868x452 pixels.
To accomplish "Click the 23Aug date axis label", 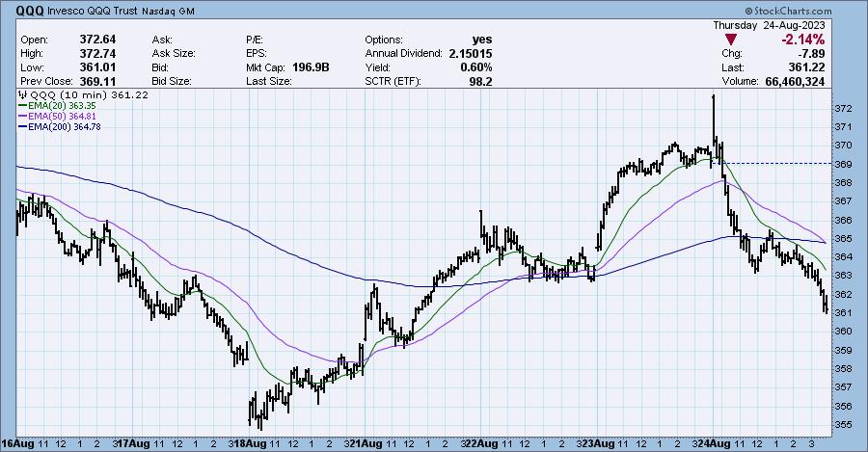I will 597,443.
